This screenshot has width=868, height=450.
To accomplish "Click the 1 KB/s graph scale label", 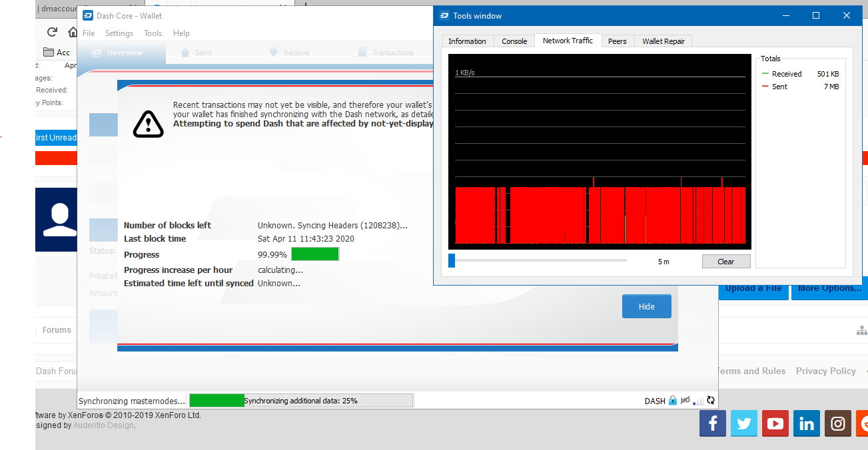I will [465, 72].
